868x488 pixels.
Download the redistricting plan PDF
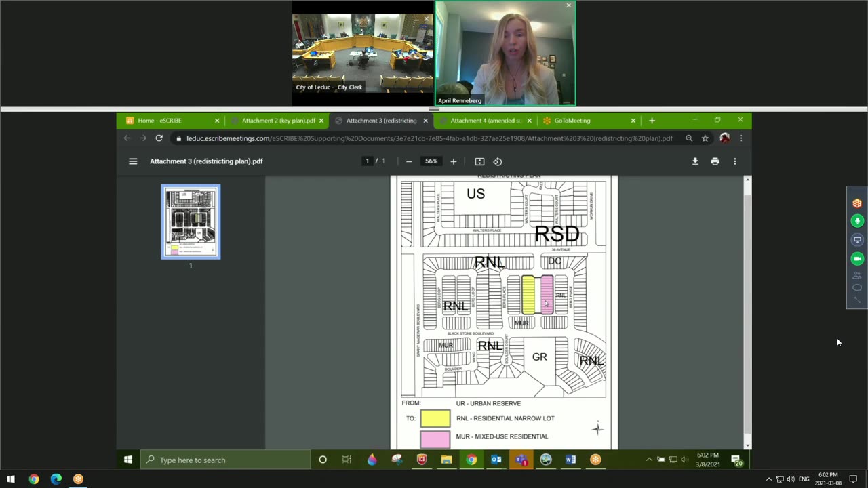(x=695, y=161)
